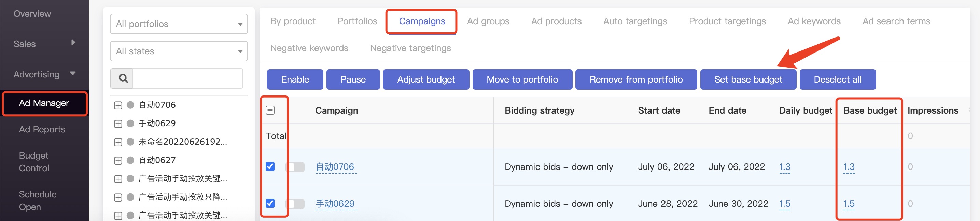Open the Ad products tab

[556, 21]
